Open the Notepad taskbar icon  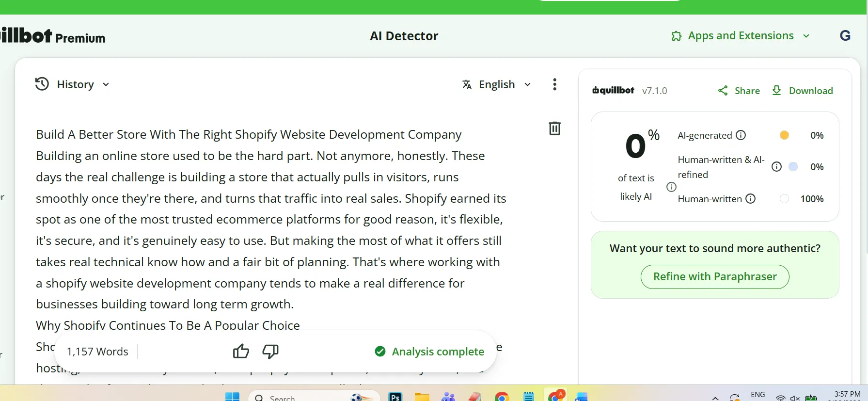pos(529,397)
